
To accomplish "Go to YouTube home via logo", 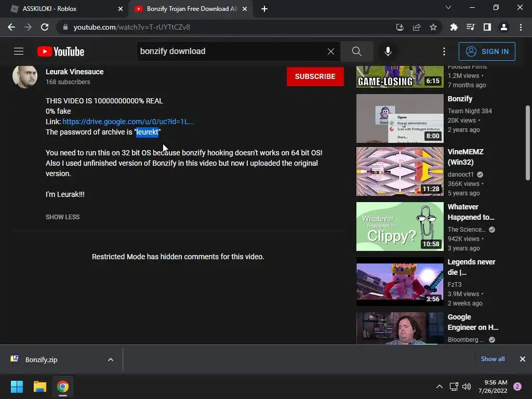I will [x=61, y=51].
